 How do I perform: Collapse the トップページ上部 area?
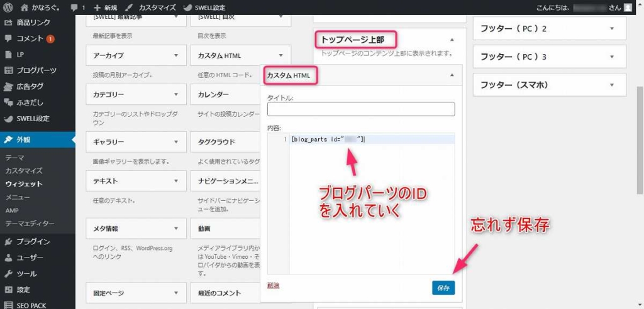(451, 40)
